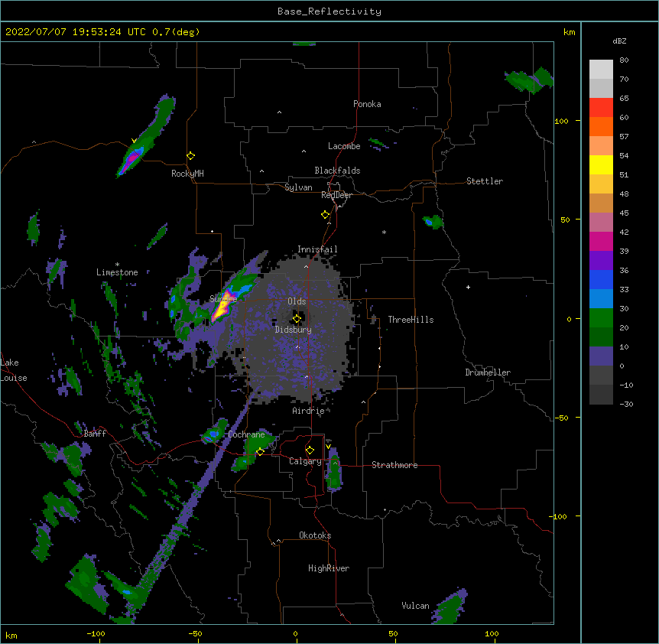Select the red 60–65 dBZ legend swatch
The width and height of the screenshot is (659, 644).
click(x=601, y=108)
